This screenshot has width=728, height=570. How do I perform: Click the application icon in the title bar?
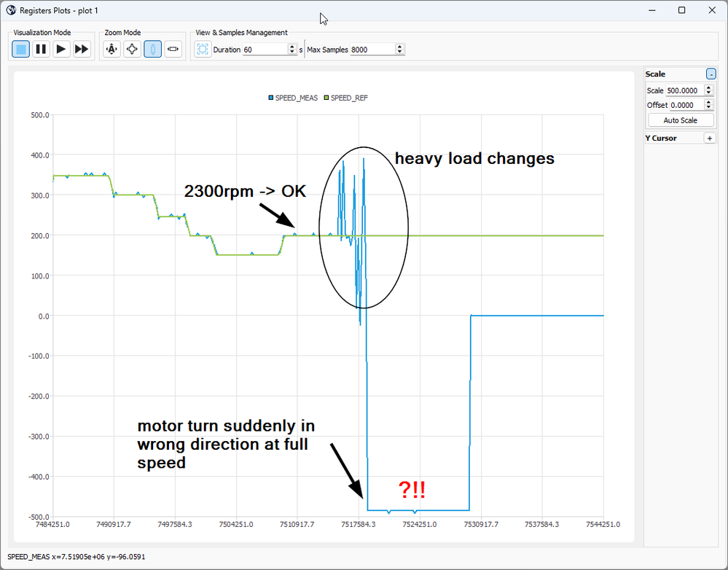tap(11, 10)
